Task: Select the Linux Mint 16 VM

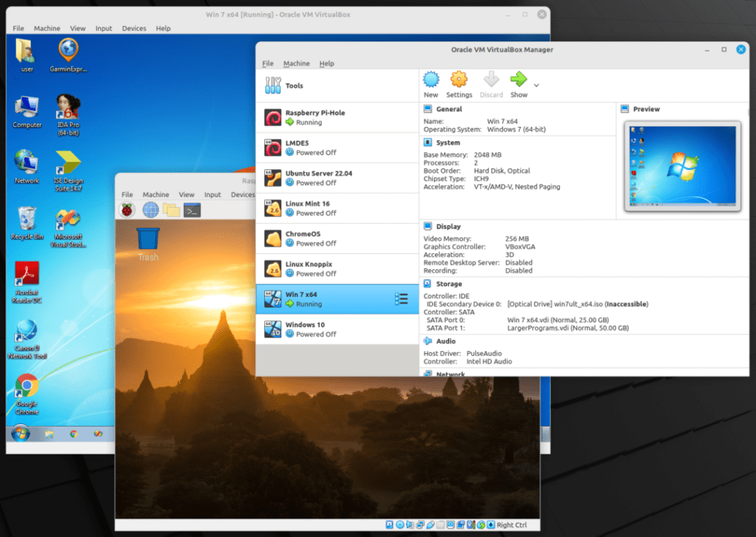Action: coord(337,208)
